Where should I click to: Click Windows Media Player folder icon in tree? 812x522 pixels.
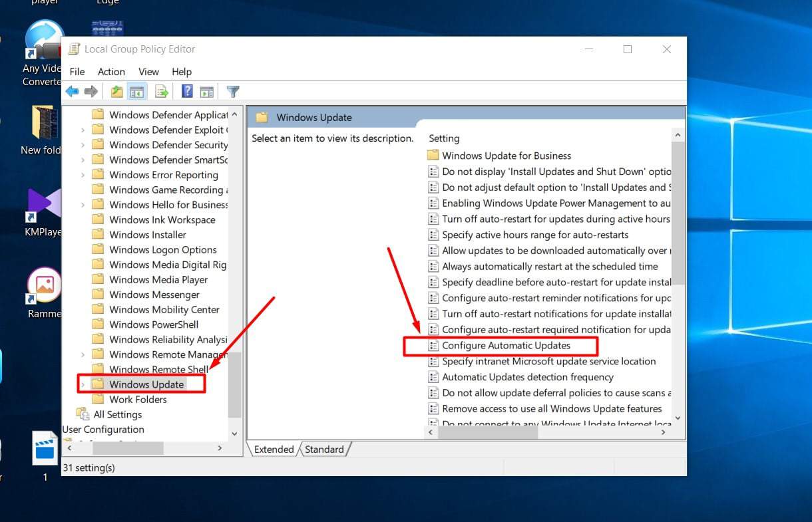pyautogui.click(x=98, y=279)
